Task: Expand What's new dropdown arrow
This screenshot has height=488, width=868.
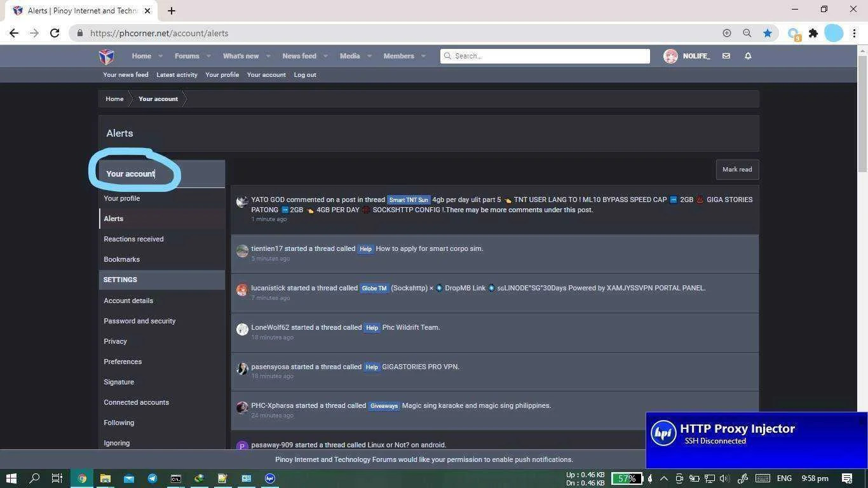Action: [x=268, y=56]
